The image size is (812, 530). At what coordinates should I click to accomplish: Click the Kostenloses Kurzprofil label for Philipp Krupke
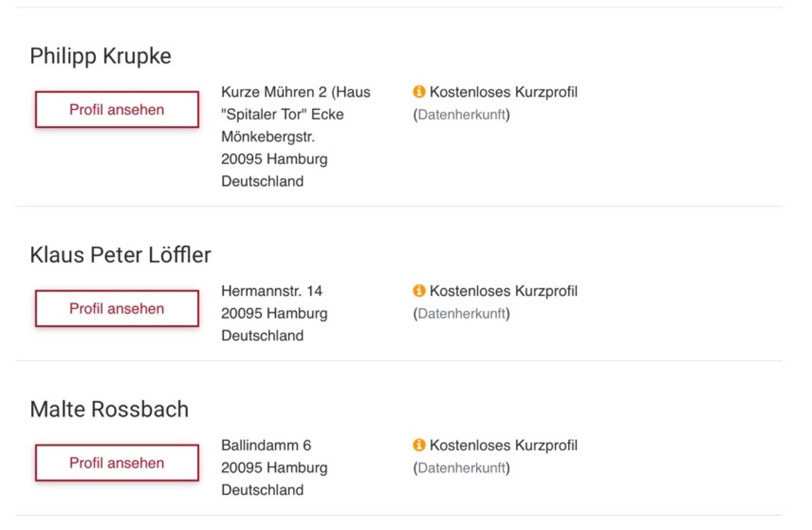503,92
